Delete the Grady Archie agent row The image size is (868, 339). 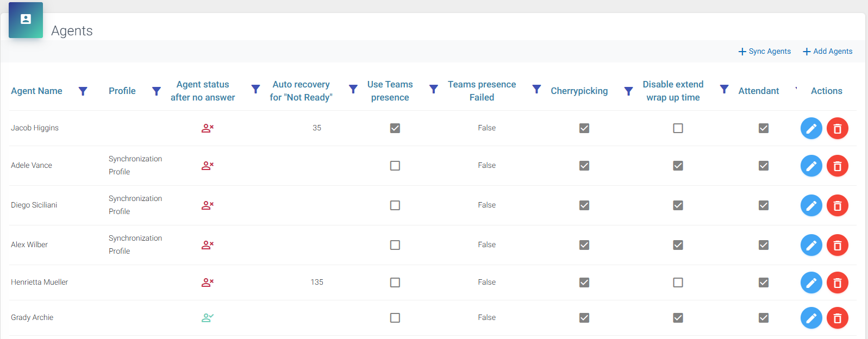pos(837,318)
